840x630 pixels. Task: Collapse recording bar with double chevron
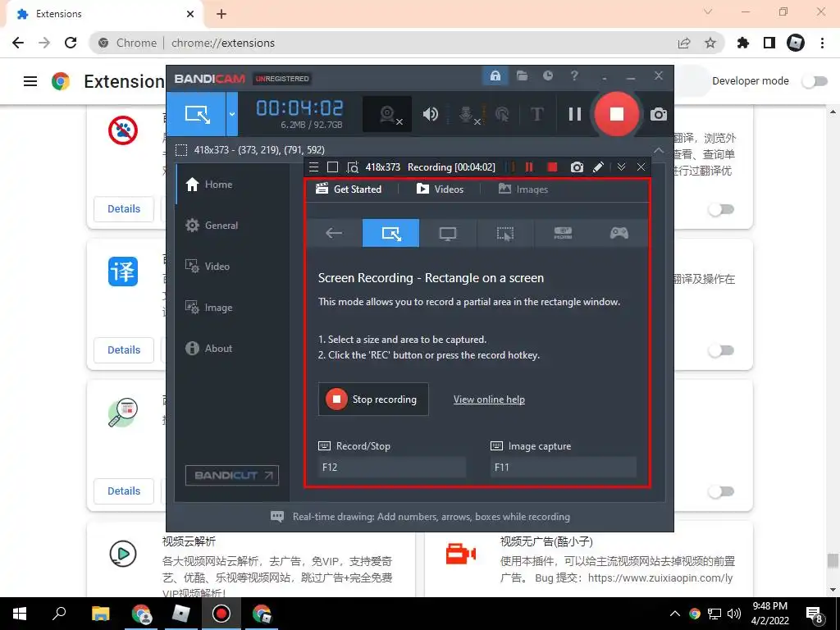click(x=622, y=167)
